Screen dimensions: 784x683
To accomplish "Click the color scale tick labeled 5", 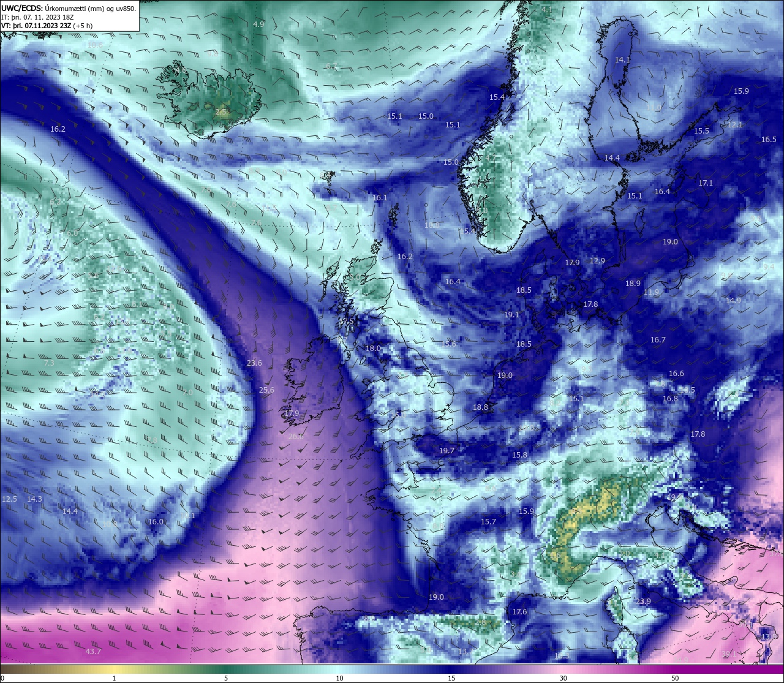I will tap(226, 677).
